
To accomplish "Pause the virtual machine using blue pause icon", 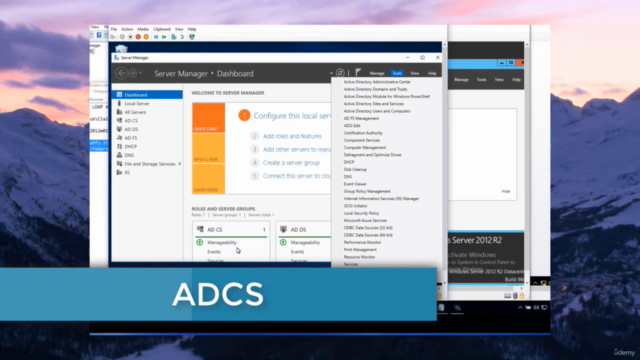I will click(156, 37).
